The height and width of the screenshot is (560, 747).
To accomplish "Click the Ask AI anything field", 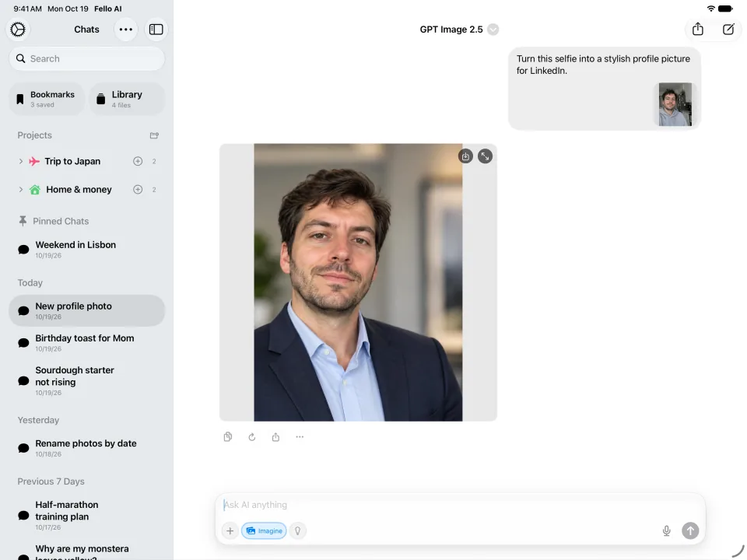I will 460,505.
